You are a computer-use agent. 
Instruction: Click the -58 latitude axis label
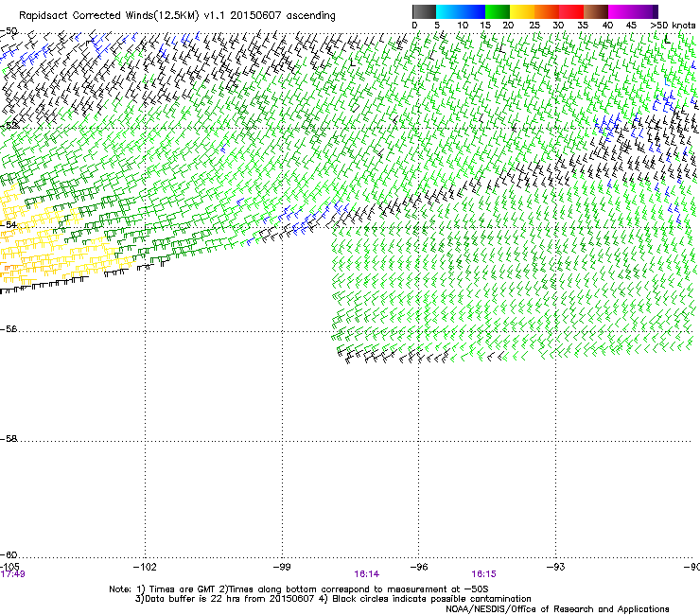point(9,439)
